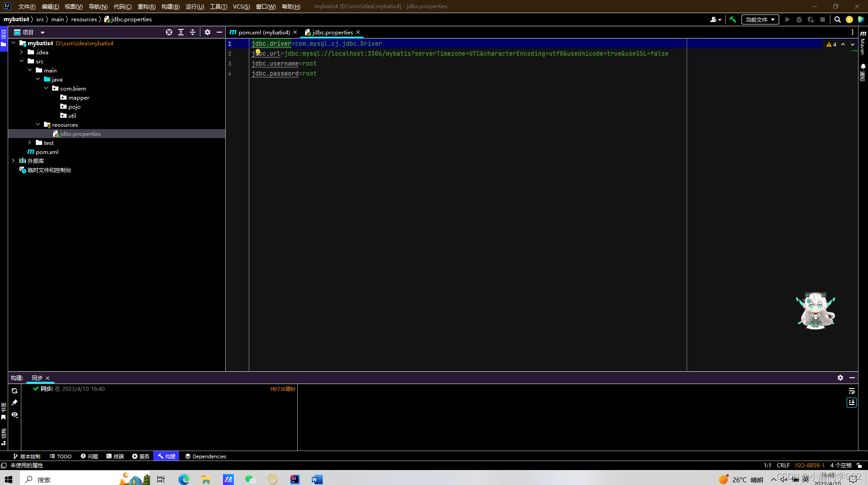The image size is (868, 485).
Task: Collapse the src directory
Action: pos(21,61)
